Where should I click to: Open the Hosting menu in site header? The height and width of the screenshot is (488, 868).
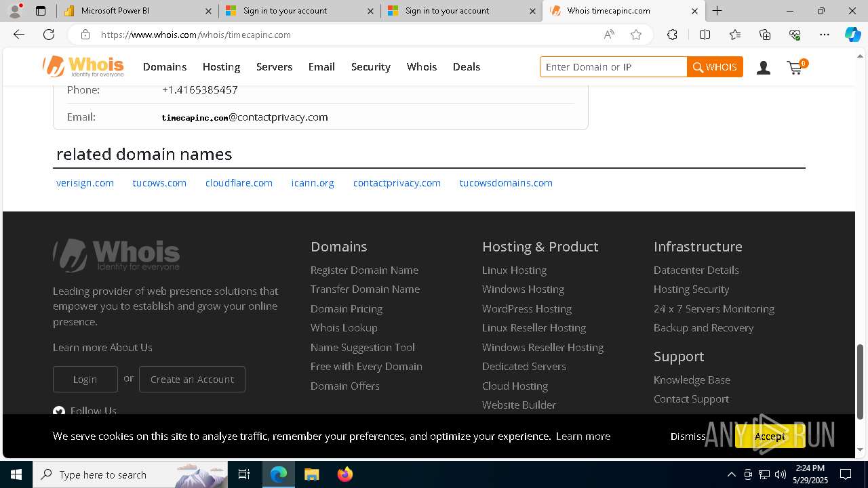tap(221, 66)
